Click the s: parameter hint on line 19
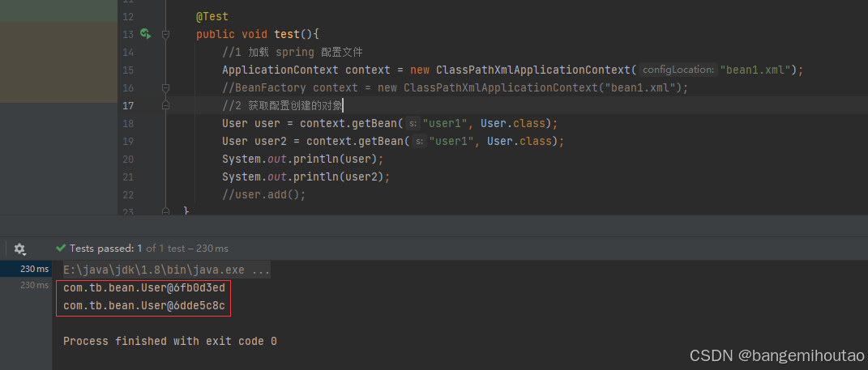Screen dimensions: 868x370 point(419,141)
